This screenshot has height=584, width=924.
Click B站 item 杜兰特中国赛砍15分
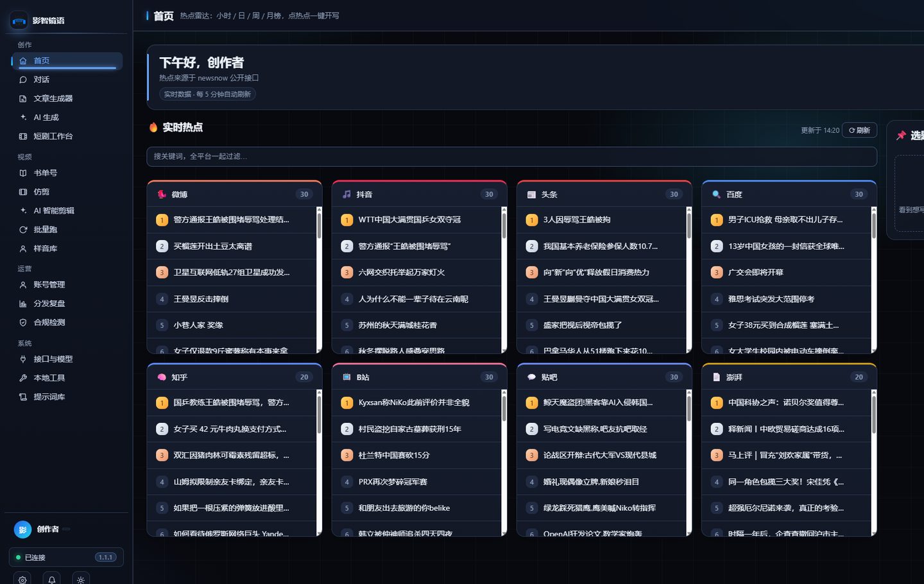[x=416, y=455]
